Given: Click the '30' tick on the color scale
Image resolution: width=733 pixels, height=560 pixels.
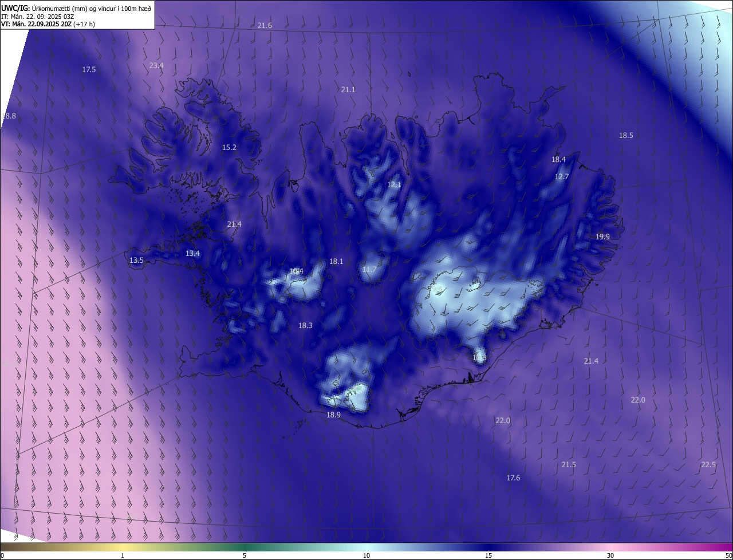Looking at the screenshot, I should click(610, 556).
